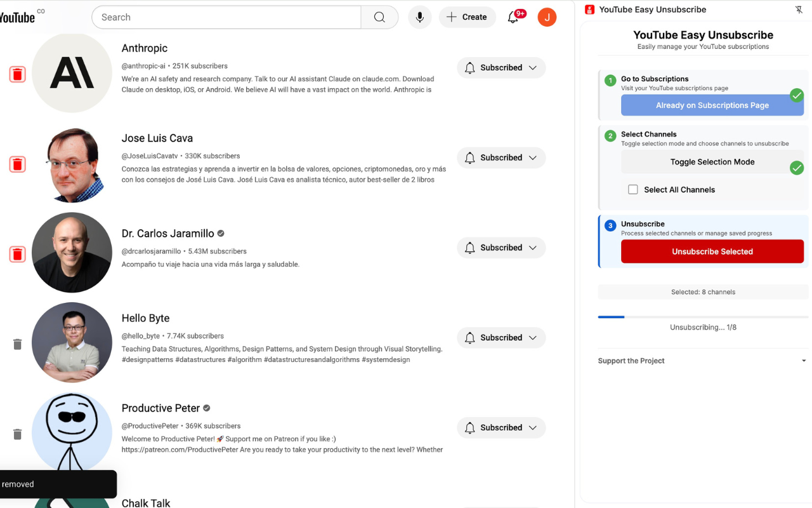812x508 pixels.
Task: Expand the Support the Project section
Action: 702,361
